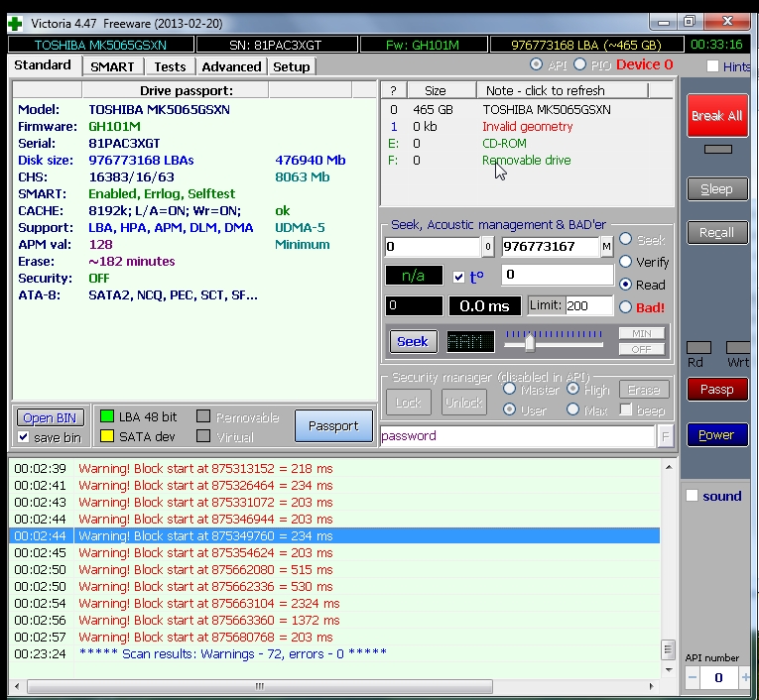Toggle the sound checkbox
This screenshot has height=700, width=759.
693,496
